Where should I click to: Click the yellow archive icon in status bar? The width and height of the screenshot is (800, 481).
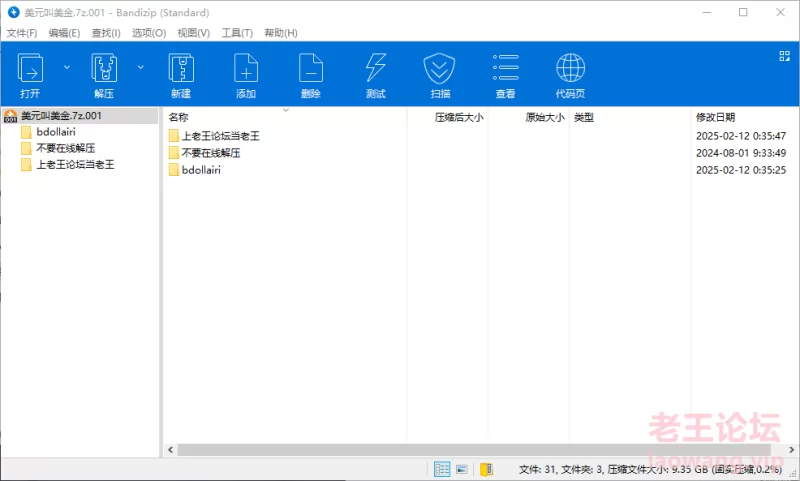486,469
